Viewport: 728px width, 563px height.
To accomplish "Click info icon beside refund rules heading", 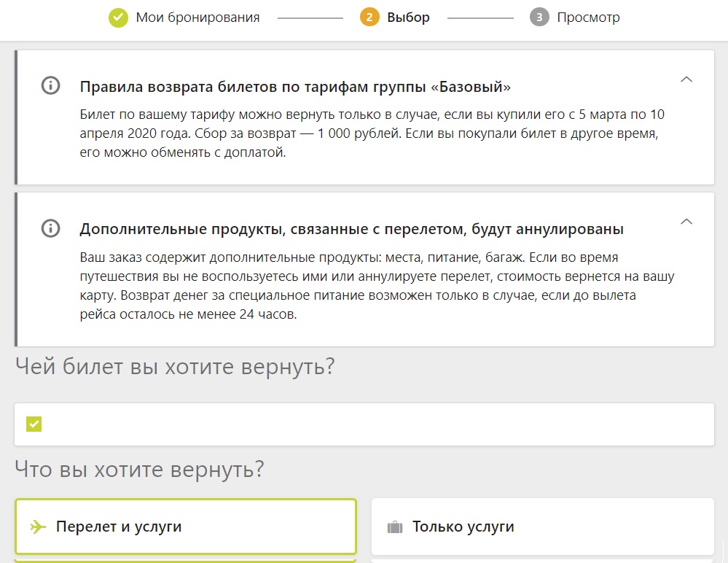I will [x=50, y=85].
